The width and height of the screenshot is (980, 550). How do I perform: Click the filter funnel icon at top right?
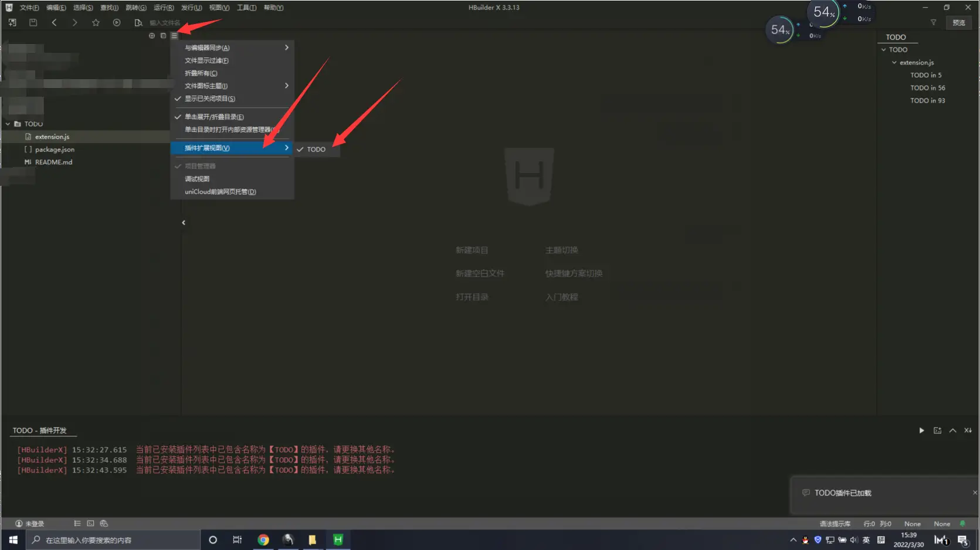[x=934, y=22]
